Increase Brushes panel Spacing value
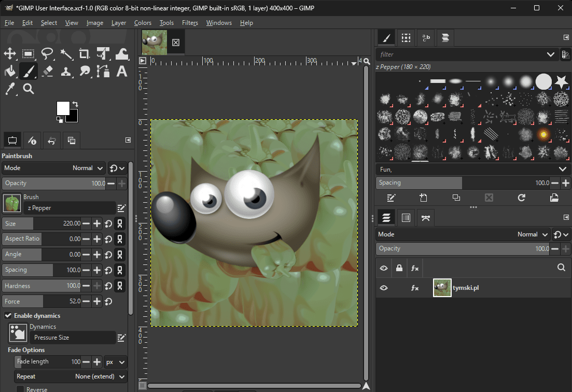Viewport: 572px width, 392px height. (x=565, y=183)
